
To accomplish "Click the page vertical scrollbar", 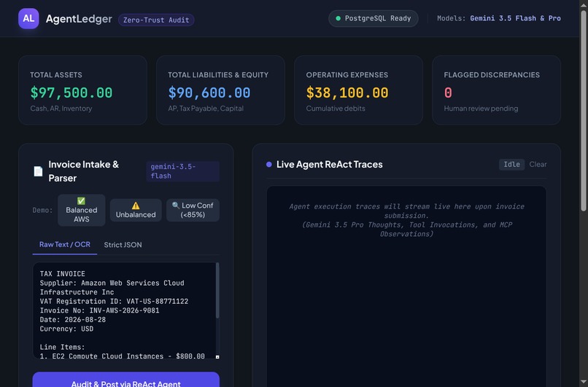I will click(584, 111).
